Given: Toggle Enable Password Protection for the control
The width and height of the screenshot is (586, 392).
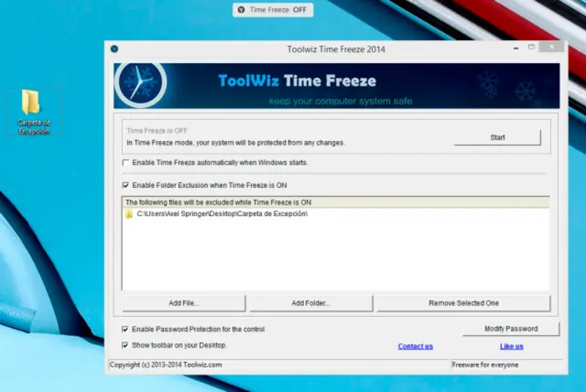Looking at the screenshot, I should pyautogui.click(x=125, y=329).
